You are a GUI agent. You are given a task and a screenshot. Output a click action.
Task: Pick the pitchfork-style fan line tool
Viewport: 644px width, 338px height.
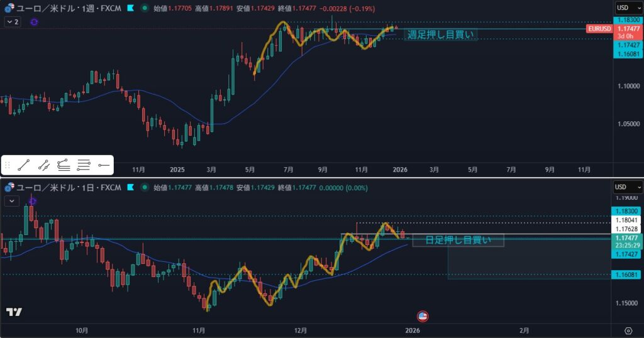point(64,166)
